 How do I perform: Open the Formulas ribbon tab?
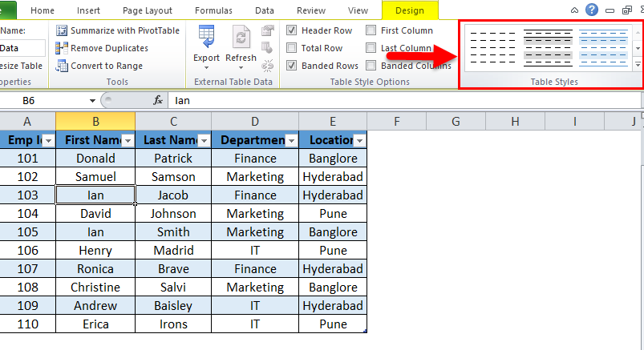207,10
